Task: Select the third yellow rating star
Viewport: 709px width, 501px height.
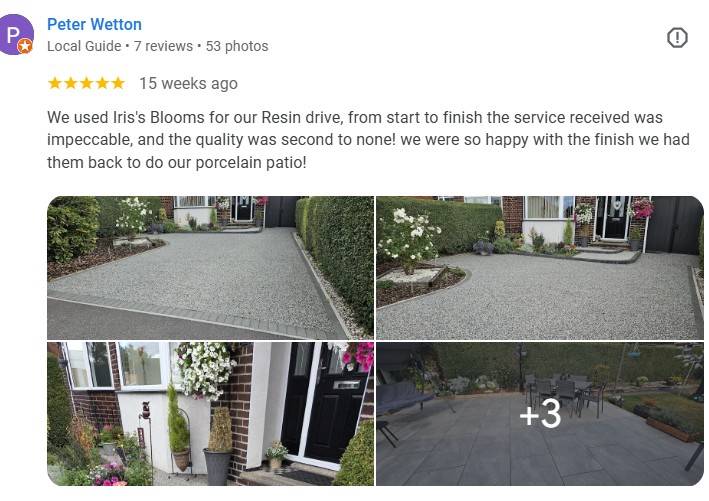Action: (86, 83)
